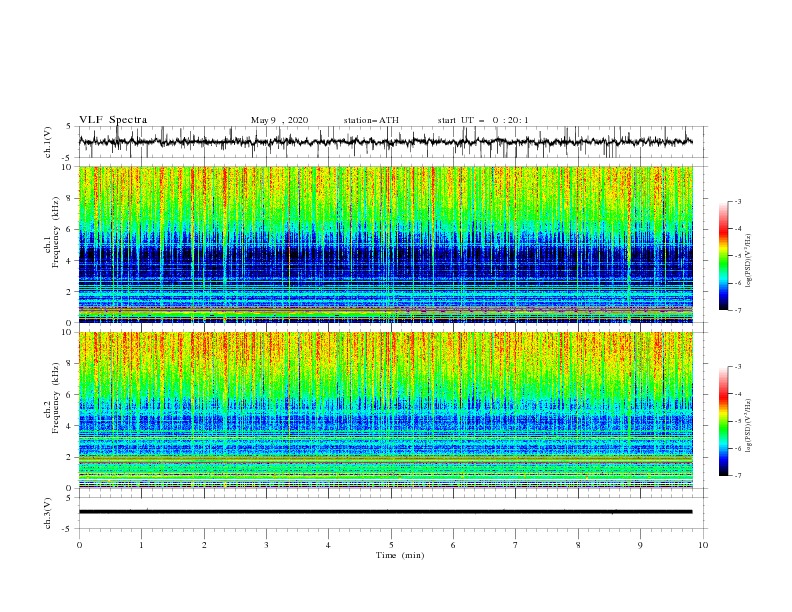792x612 pixels.
Task: Select the 'start UT = 0 :20: 1' text
Action: [483, 120]
